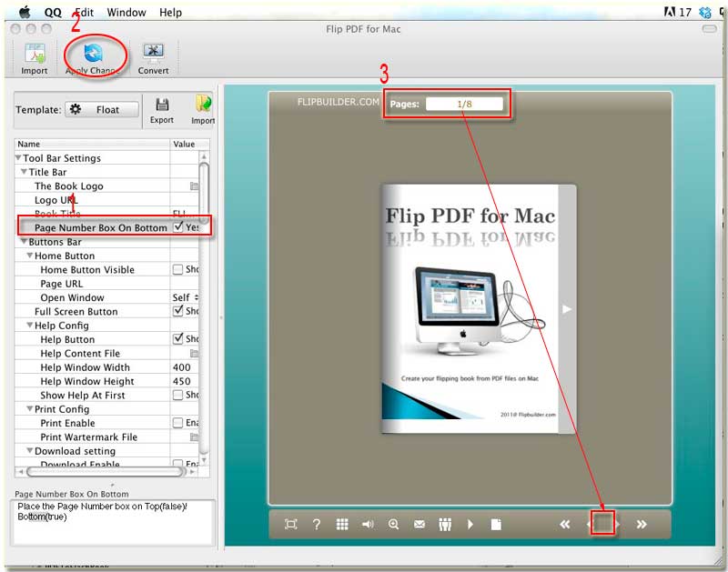Viewport: 728px width, 572px height.
Task: Select the Logo URL row
Action: 106,200
